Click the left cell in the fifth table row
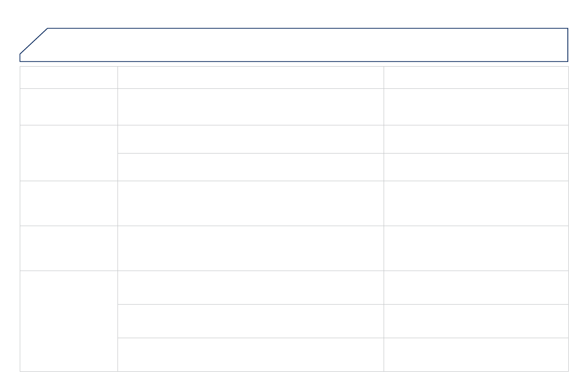Screen dimensions: 588x392 69,248
